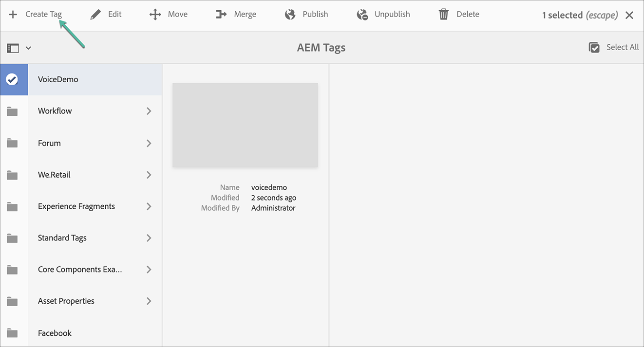This screenshot has height=347, width=644.
Task: Expand the Standard Tags chevron
Action: coord(149,238)
